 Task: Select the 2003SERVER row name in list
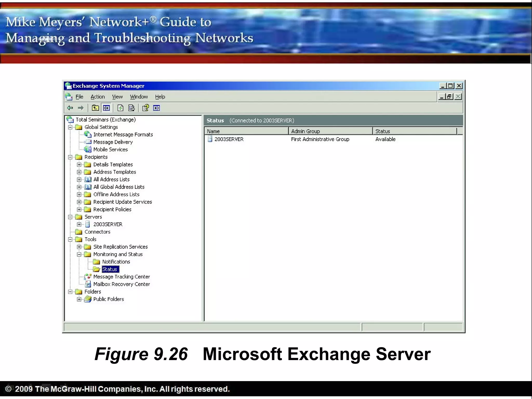coord(229,139)
